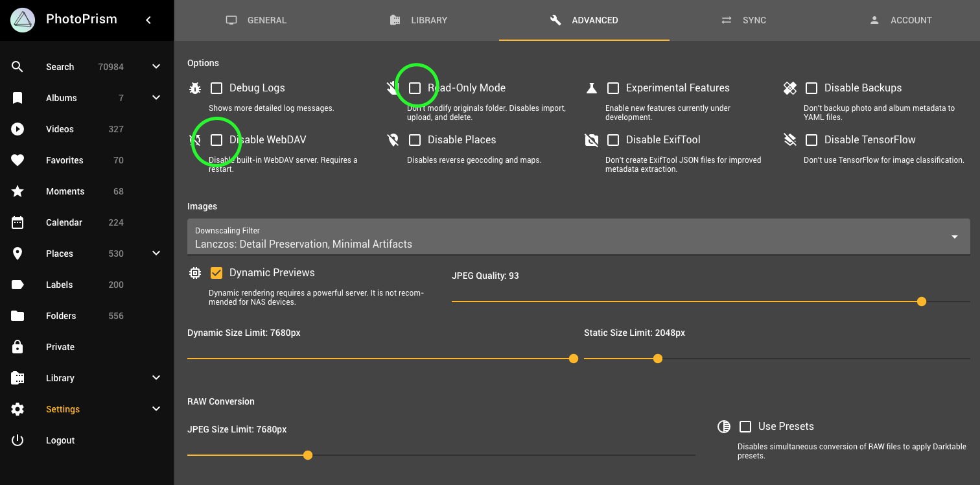980x485 pixels.
Task: Click the Calendar icon in sidebar
Action: [17, 222]
